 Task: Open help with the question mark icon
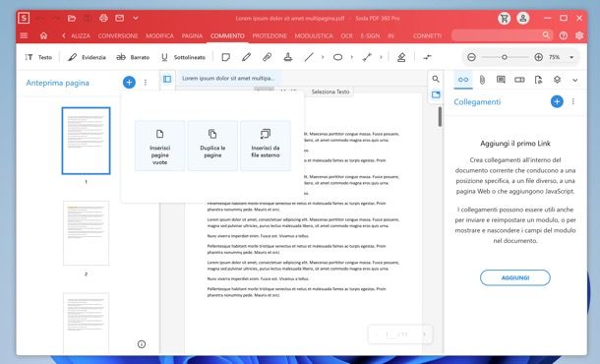click(x=564, y=35)
